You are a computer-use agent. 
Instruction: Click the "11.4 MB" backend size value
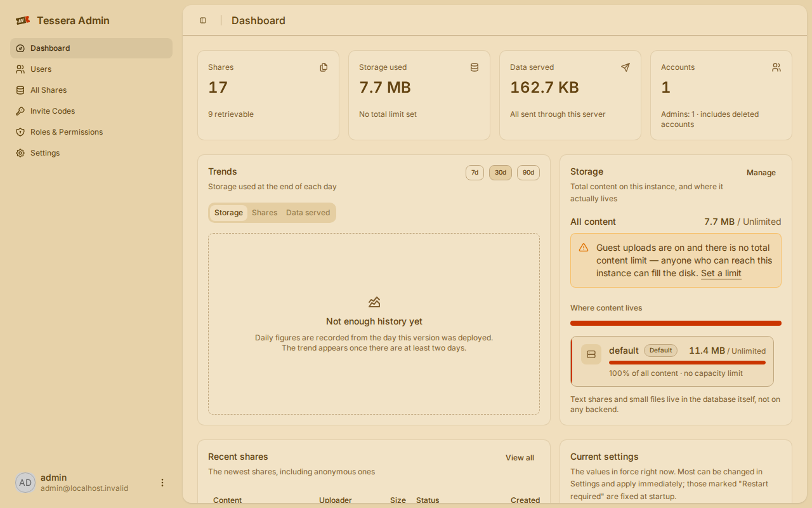pos(707,351)
